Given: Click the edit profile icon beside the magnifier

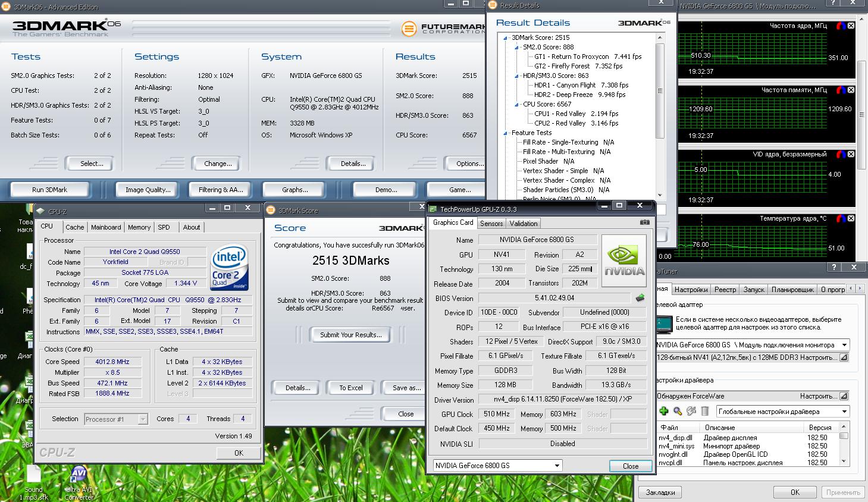Looking at the screenshot, I should click(691, 411).
